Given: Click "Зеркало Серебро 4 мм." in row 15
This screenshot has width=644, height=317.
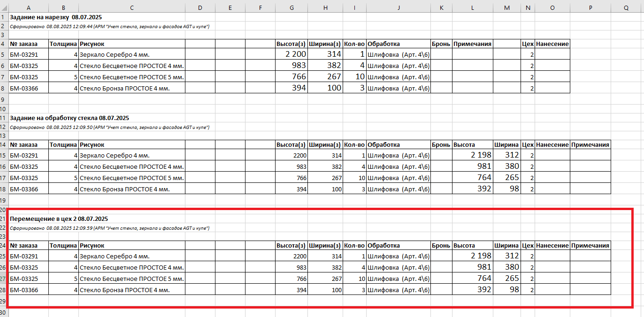Looking at the screenshot, I should pos(115,155).
